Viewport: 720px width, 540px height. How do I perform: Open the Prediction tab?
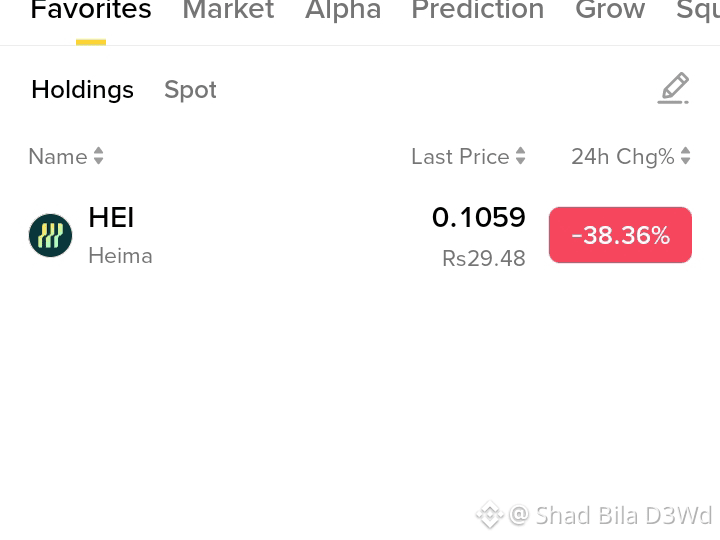pos(478,9)
